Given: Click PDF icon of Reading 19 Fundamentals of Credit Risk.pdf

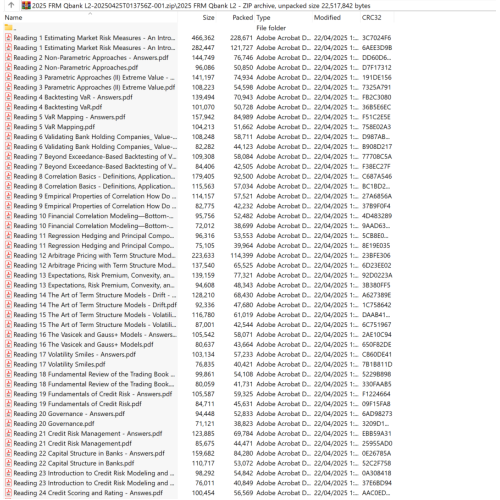Looking at the screenshot, I should [x=8, y=404].
